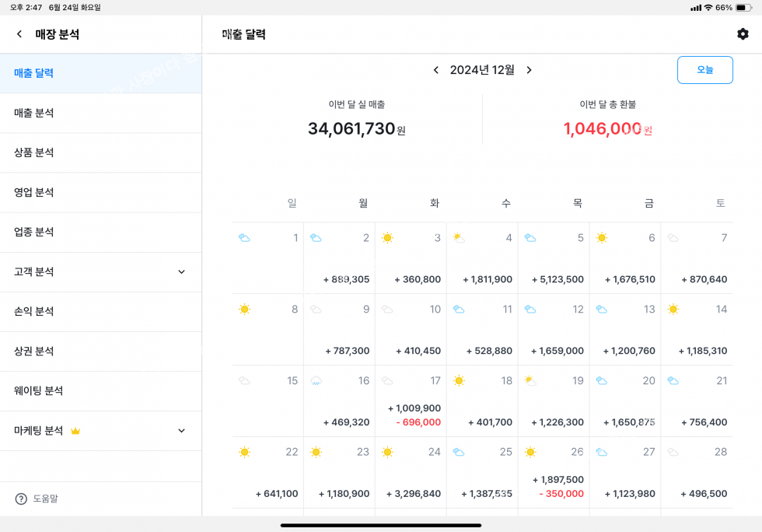762x532 pixels.
Task: Go to the next month arrow
Action: click(529, 70)
